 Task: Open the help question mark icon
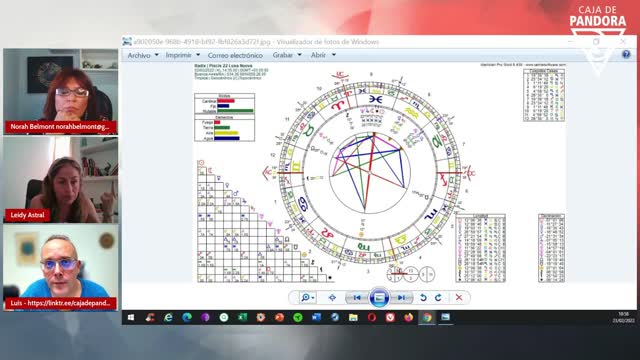(626, 54)
